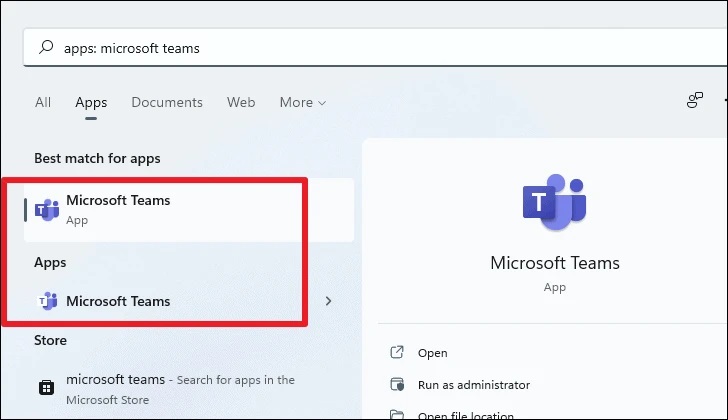Expand the More dropdown
Viewport: 728px width, 420px height.
click(x=303, y=102)
